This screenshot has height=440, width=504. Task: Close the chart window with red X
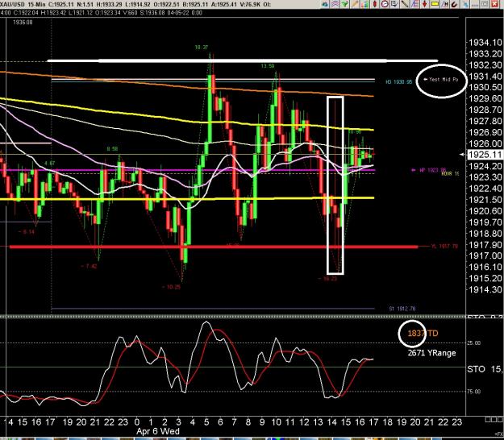pyautogui.click(x=494, y=4)
